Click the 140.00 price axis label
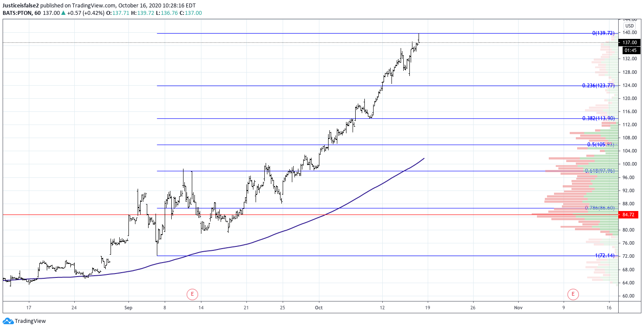The height and width of the screenshot is (329, 644). pyautogui.click(x=629, y=33)
